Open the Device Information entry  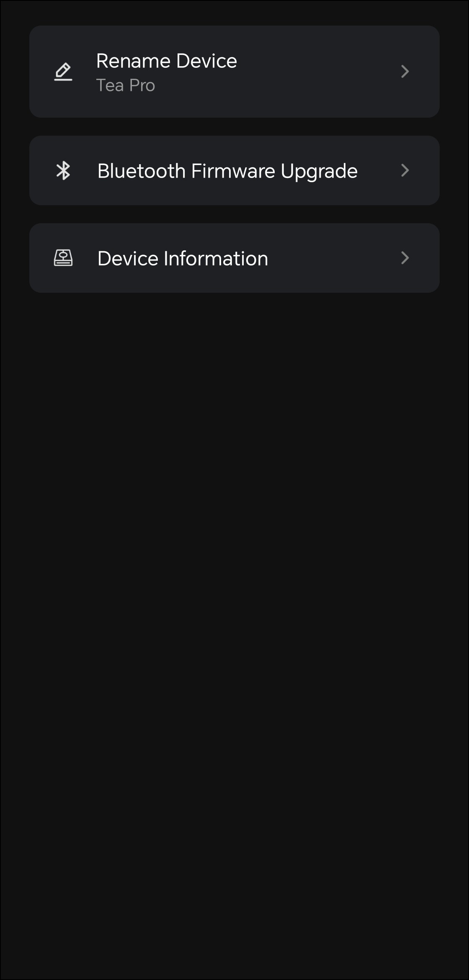pos(234,258)
